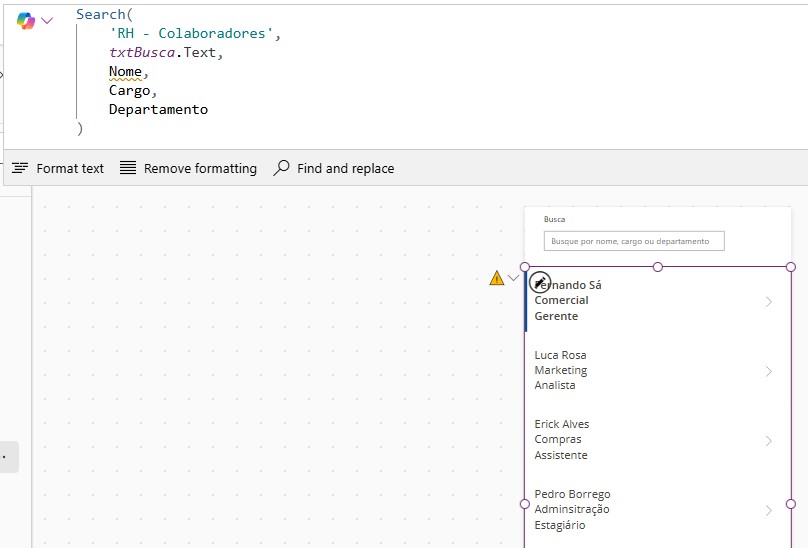Click the Copilot icon in formula bar
This screenshot has height=548, width=808.
coord(25,21)
